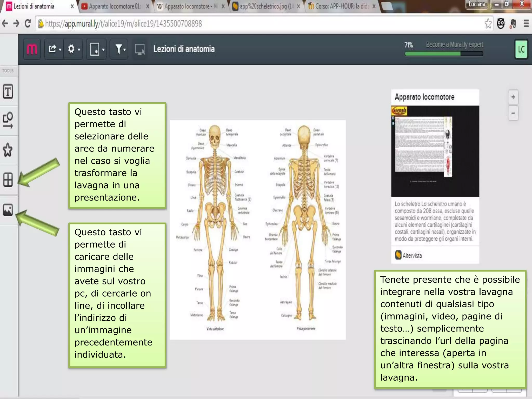Select the image upload tool
Screen dimensions: 532x399
8,210
